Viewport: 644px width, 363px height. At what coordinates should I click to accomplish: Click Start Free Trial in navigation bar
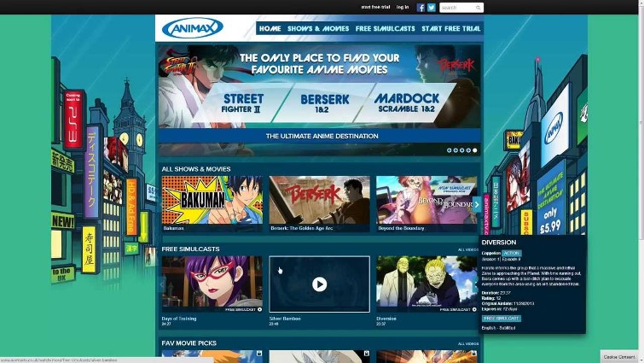450,28
